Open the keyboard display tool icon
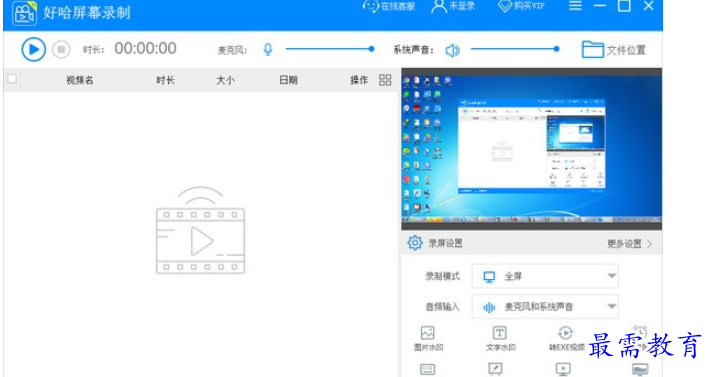This screenshot has width=710, height=377. click(x=427, y=369)
